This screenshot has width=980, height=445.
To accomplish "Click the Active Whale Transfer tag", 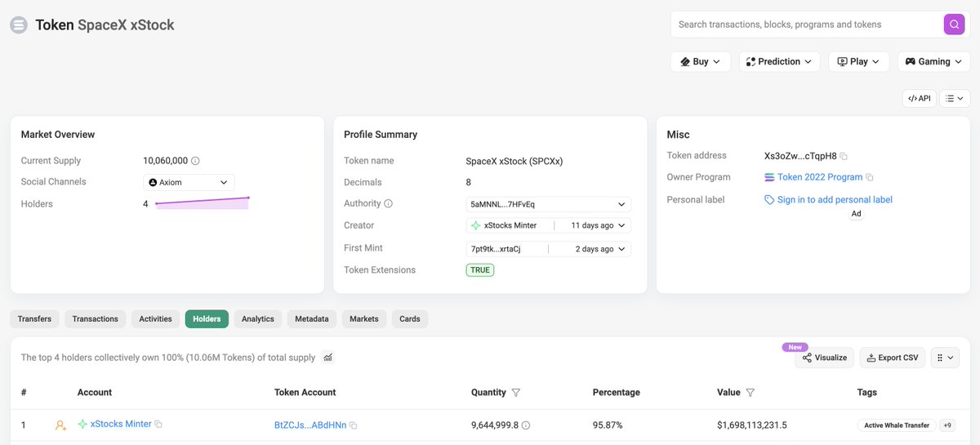I will pos(897,425).
